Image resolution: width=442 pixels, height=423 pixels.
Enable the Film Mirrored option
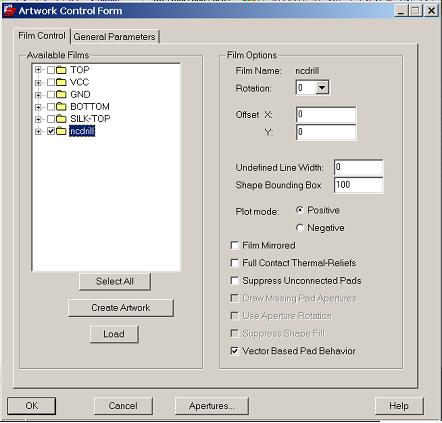pyautogui.click(x=235, y=246)
